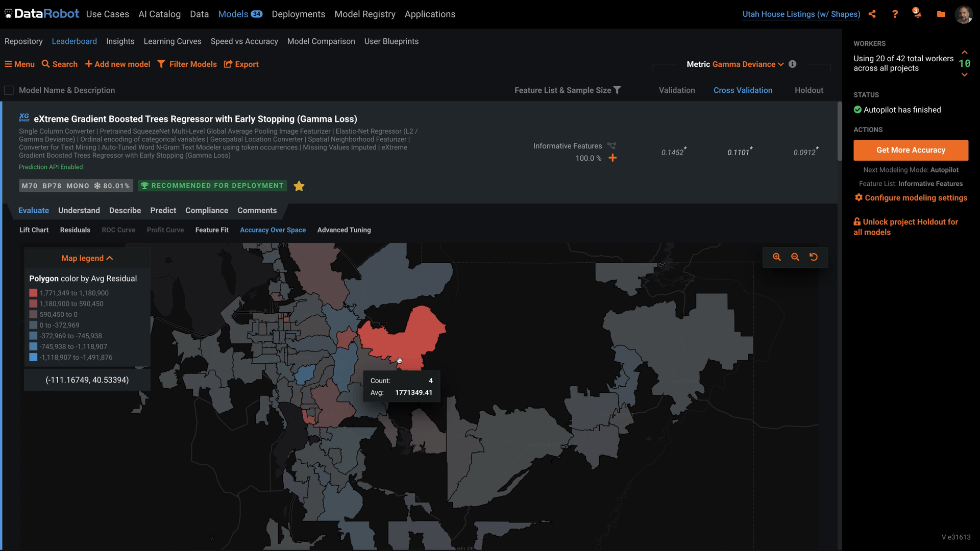Image resolution: width=980 pixels, height=551 pixels.
Task: Open the orange folder projects icon
Action: (941, 14)
